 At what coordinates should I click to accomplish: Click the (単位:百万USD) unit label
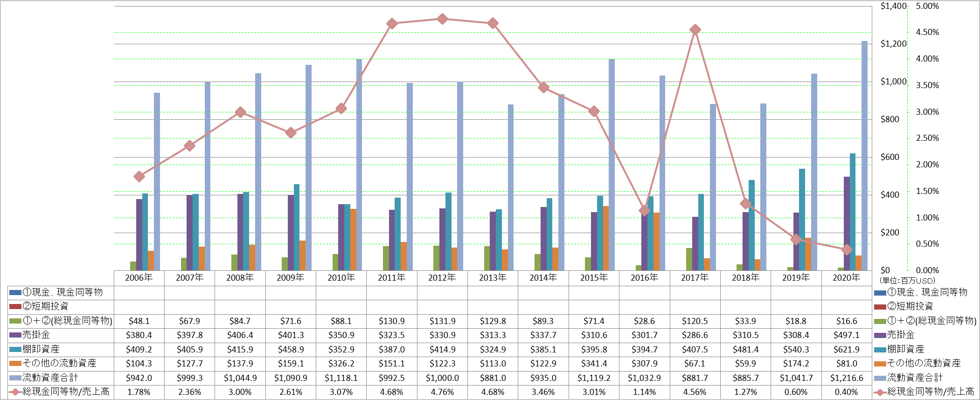click(907, 281)
